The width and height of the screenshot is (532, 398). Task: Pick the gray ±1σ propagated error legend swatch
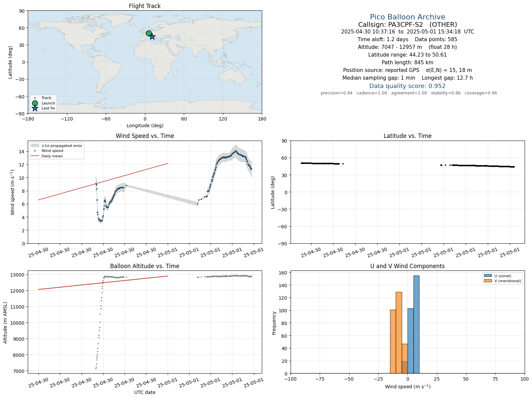click(35, 146)
